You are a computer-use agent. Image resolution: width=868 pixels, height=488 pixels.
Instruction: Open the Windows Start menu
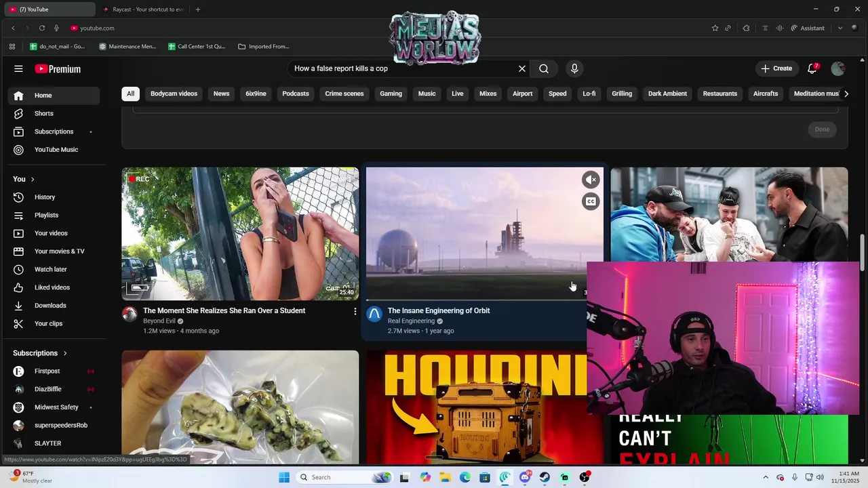[284, 477]
